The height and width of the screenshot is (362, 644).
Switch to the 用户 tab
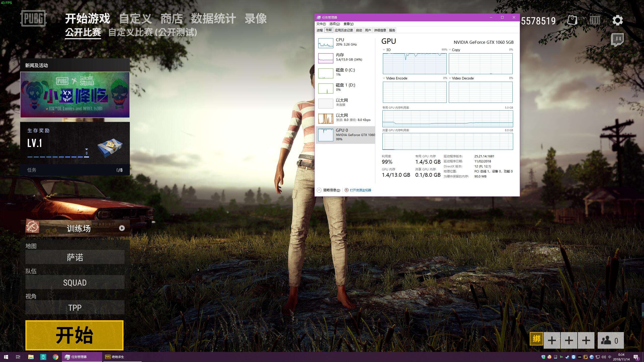click(368, 30)
